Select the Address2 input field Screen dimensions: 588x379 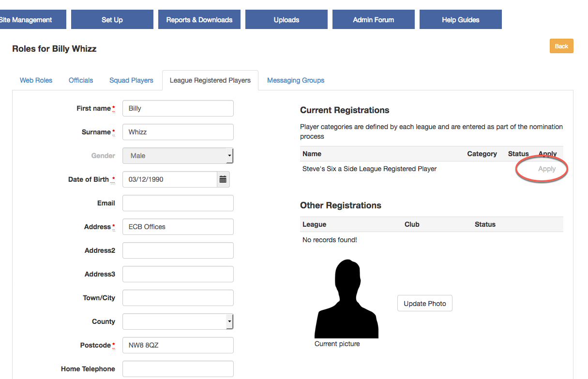coord(178,250)
